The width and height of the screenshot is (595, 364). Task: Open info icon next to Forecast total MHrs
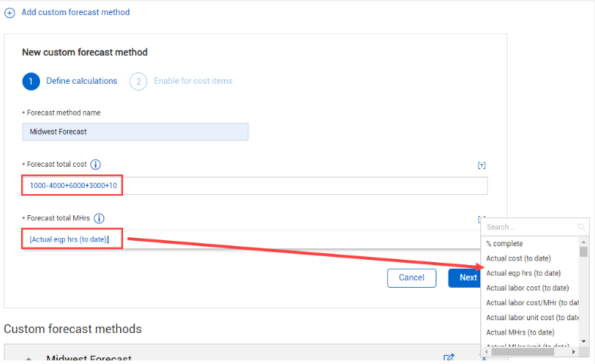[99, 218]
